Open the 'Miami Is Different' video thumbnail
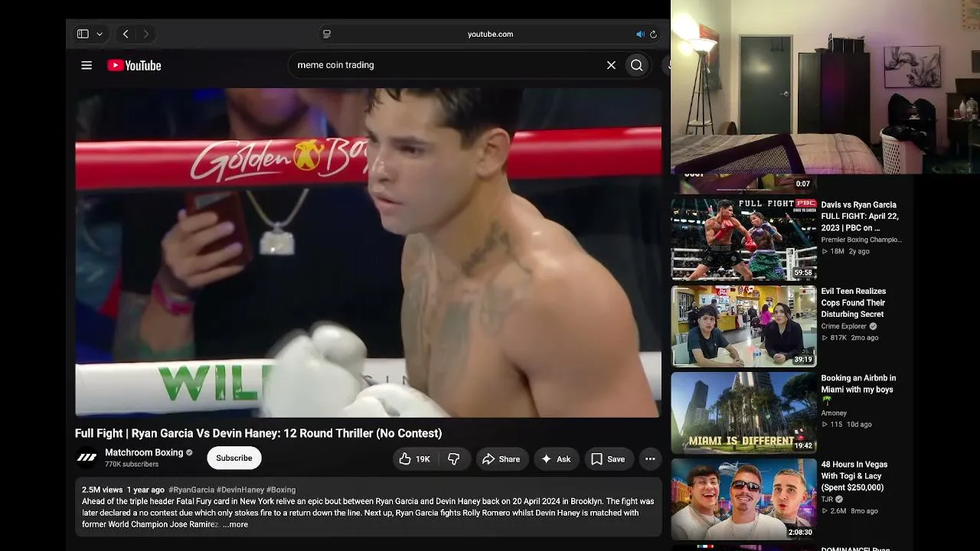980x551 pixels. click(744, 412)
